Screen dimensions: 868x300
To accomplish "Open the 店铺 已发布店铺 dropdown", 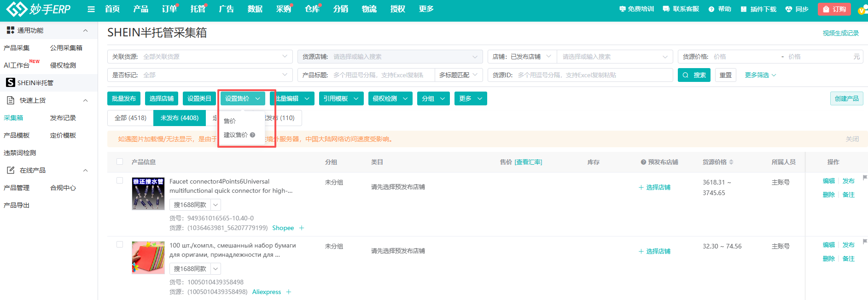I will 522,57.
